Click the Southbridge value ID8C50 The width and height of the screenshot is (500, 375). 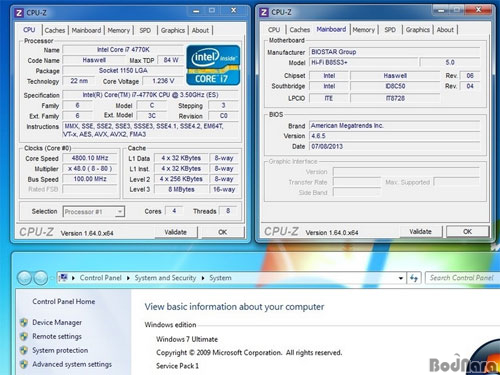[x=395, y=86]
